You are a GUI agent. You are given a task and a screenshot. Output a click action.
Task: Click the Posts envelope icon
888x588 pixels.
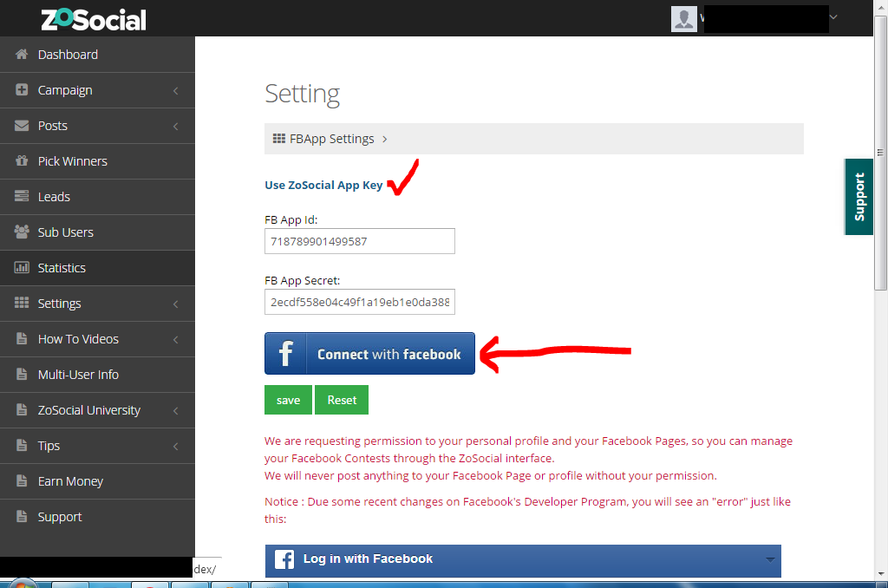(x=22, y=125)
